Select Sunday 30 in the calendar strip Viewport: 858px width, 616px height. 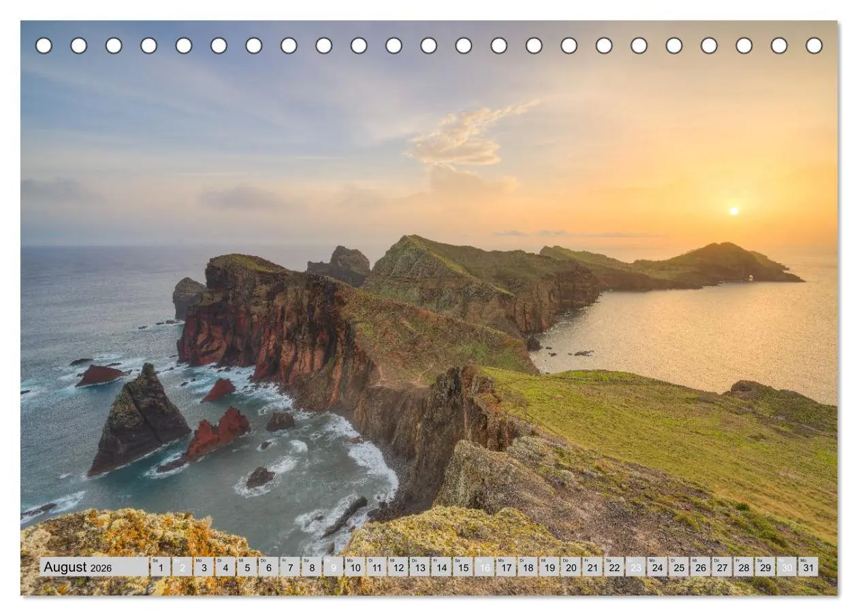pyautogui.click(x=787, y=567)
